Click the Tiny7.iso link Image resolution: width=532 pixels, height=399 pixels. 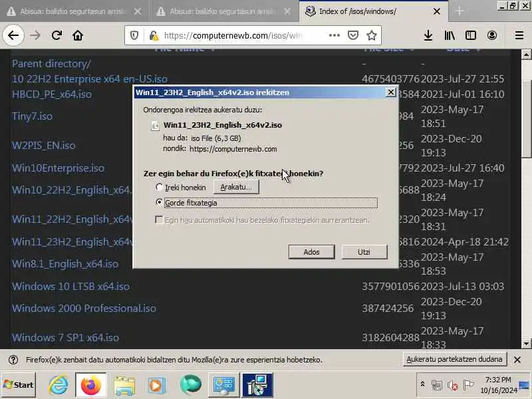tap(32, 116)
